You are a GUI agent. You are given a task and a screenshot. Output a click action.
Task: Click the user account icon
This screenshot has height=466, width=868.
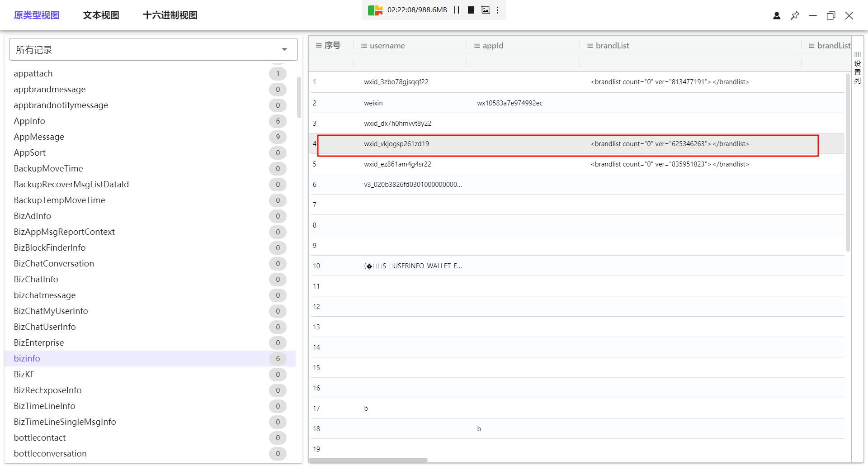777,16
